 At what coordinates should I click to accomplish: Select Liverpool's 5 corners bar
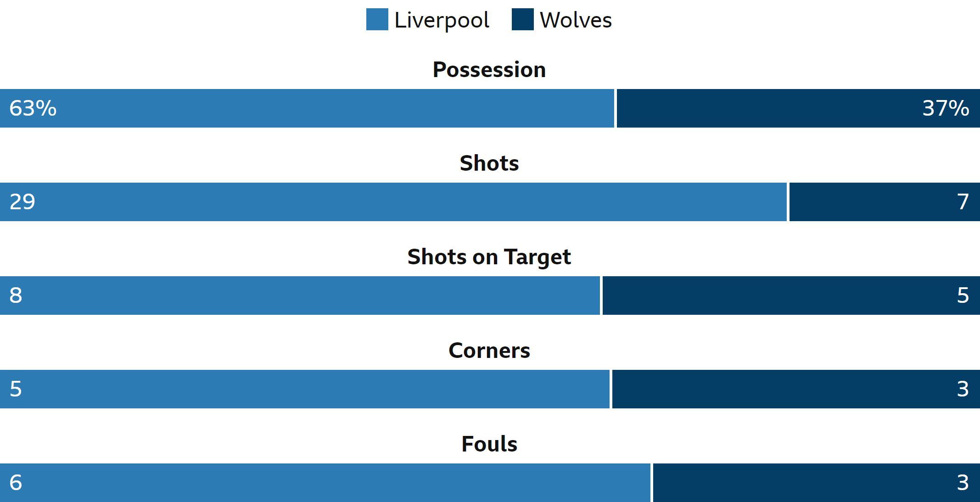(305, 389)
